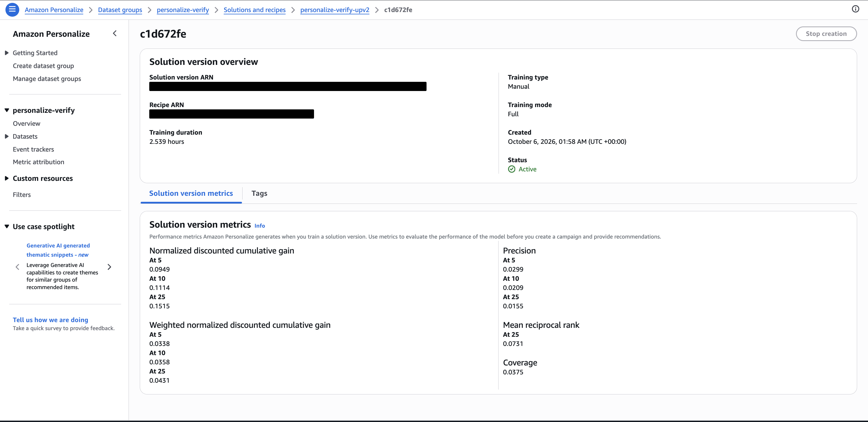Collapse the Amazon Personalize side panel arrow

point(115,33)
